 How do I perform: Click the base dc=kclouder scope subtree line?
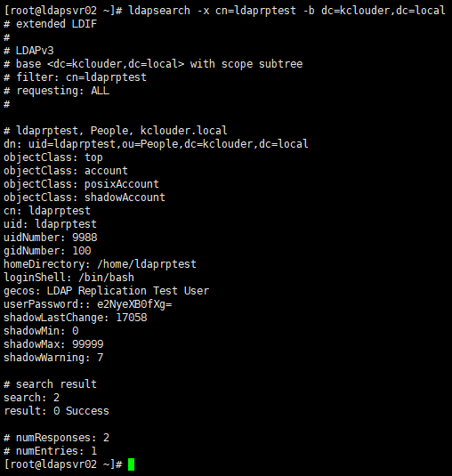(153, 64)
